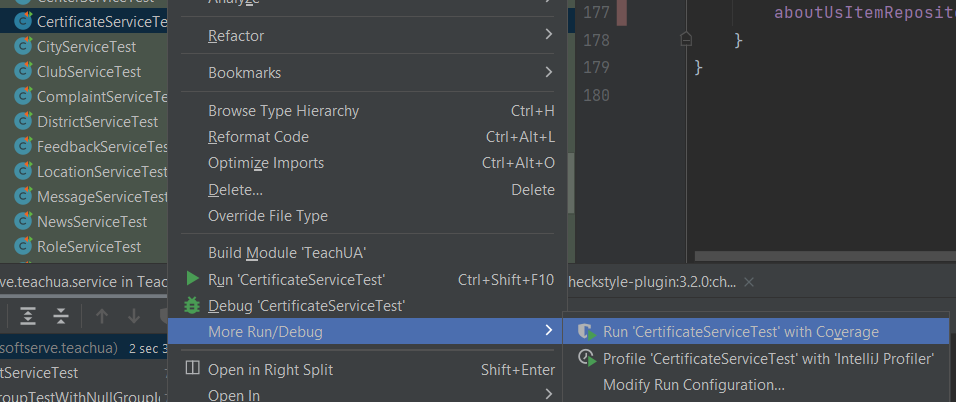Choose Delete... menu entry
Image resolution: width=956 pixels, height=402 pixels.
point(370,190)
